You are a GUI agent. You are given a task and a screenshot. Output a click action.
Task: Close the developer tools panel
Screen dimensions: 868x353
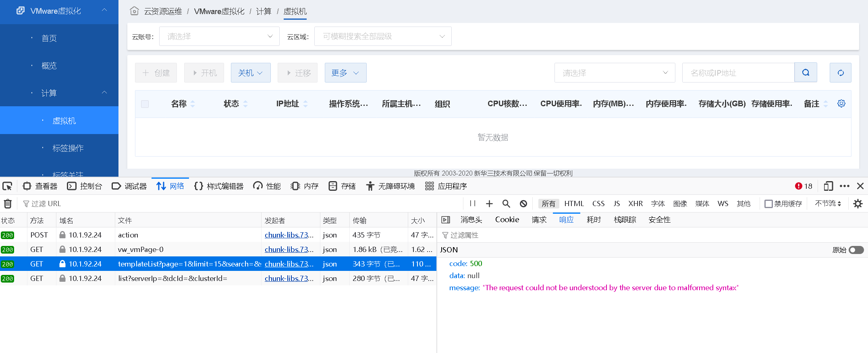pos(860,186)
